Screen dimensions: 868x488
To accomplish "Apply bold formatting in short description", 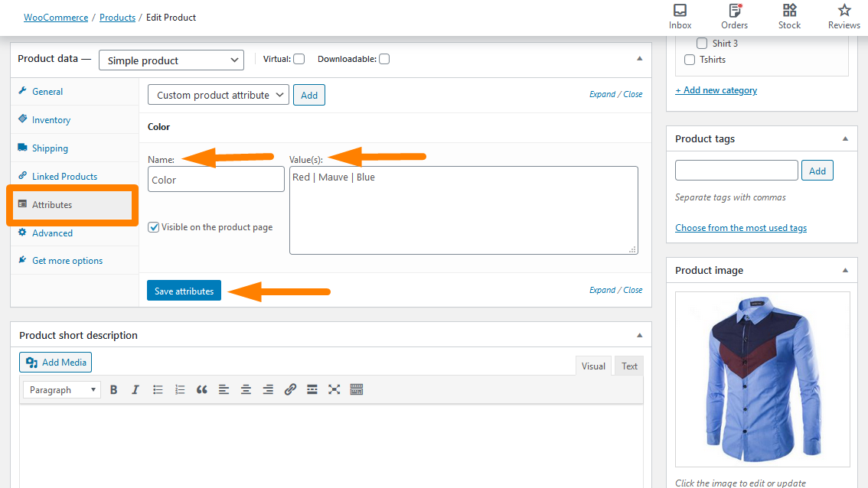I will pos(113,389).
